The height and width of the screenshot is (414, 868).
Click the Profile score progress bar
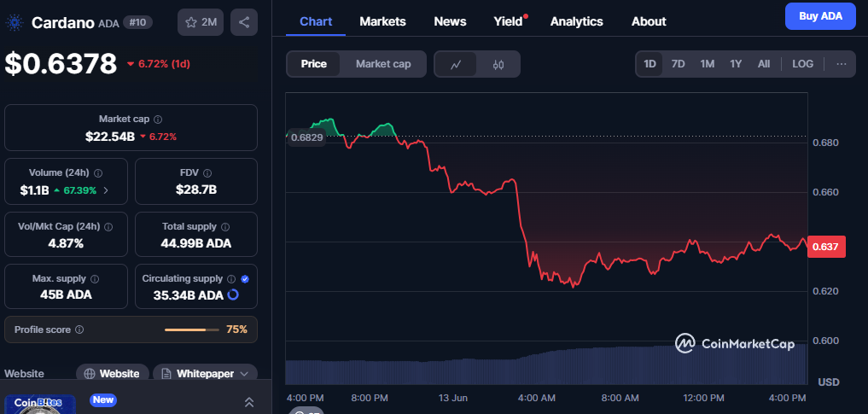[x=192, y=329]
